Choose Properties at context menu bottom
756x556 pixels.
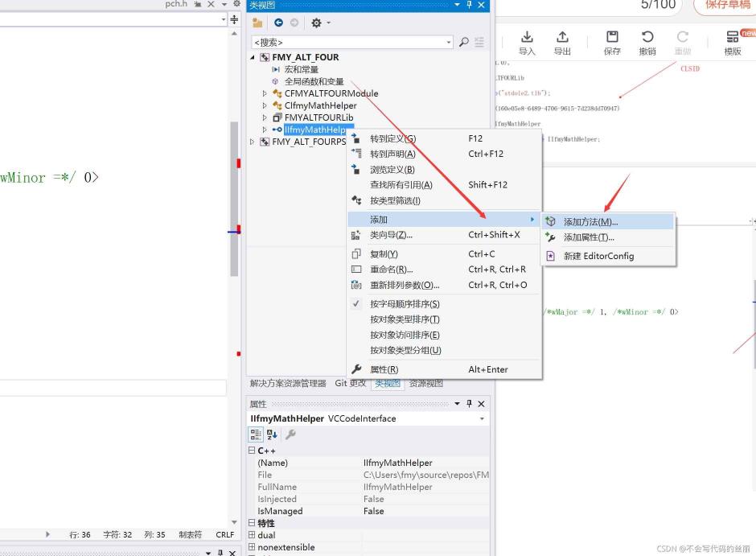(x=444, y=369)
